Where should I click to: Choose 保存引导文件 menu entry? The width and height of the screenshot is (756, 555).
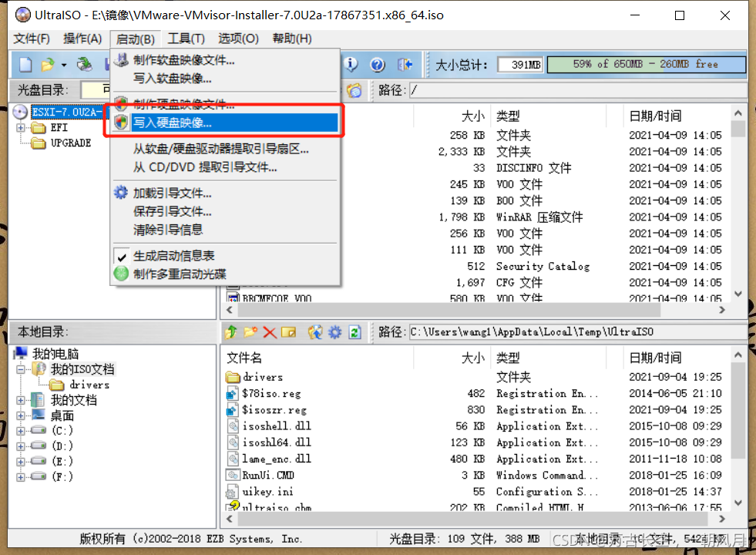[172, 212]
